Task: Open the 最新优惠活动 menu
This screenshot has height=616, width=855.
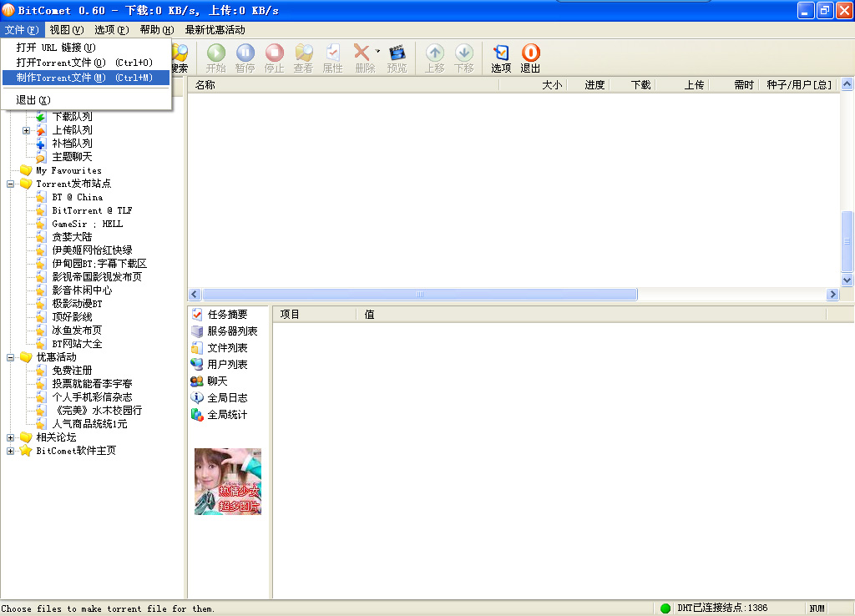Action: pyautogui.click(x=215, y=30)
